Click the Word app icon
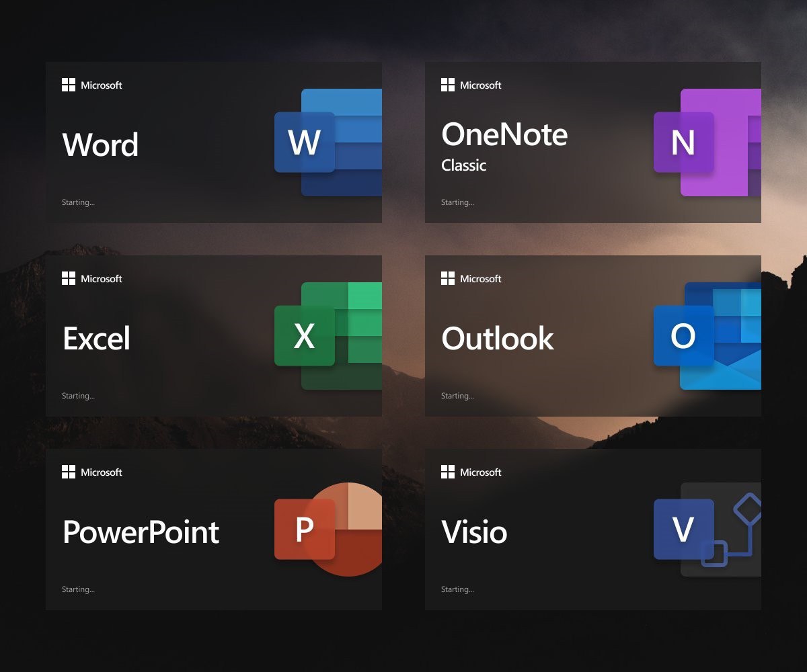 (x=328, y=142)
